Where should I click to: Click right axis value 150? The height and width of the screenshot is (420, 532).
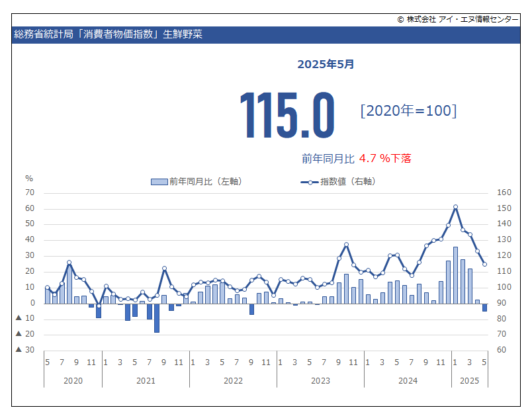pyautogui.click(x=504, y=208)
